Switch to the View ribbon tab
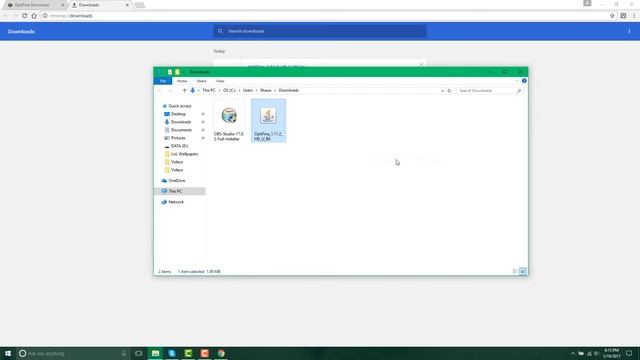 pos(220,81)
